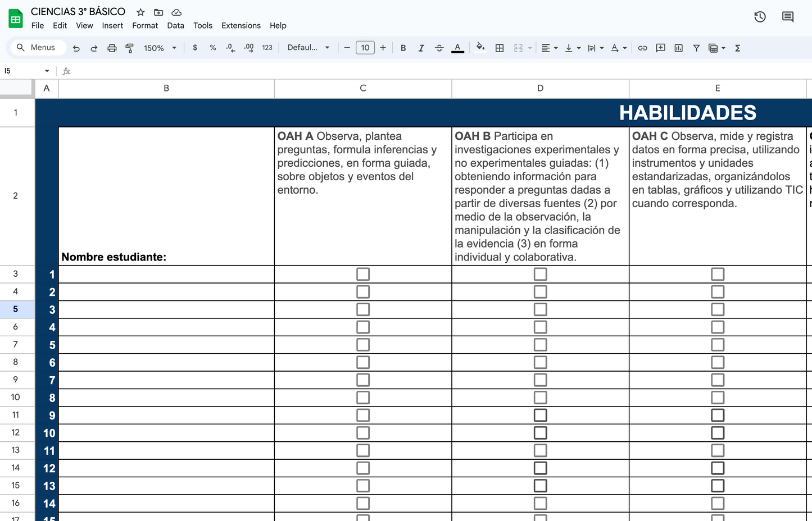Check OAH A box for student 1
Screen dimensions: 812x521
click(363, 274)
